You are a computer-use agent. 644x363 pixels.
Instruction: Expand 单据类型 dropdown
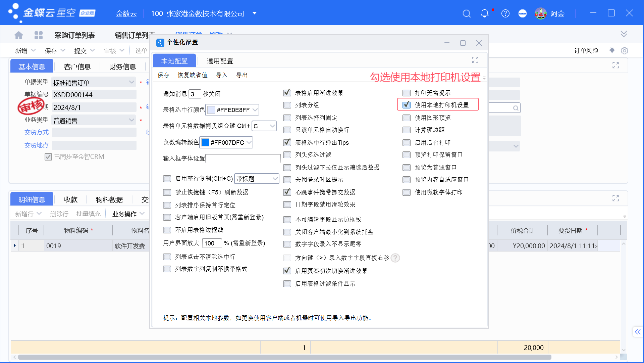tap(131, 82)
